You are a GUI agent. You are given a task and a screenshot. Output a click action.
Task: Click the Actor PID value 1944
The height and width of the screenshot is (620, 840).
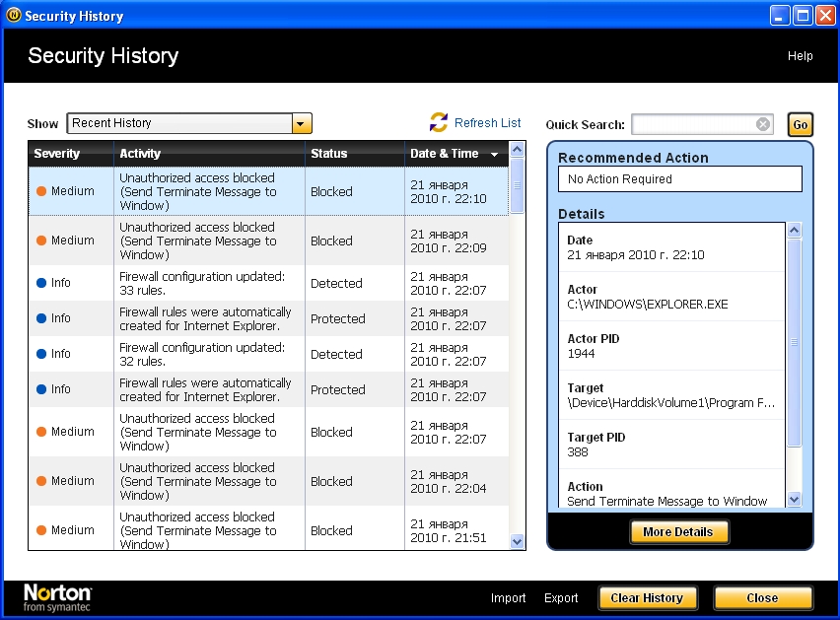click(x=581, y=353)
